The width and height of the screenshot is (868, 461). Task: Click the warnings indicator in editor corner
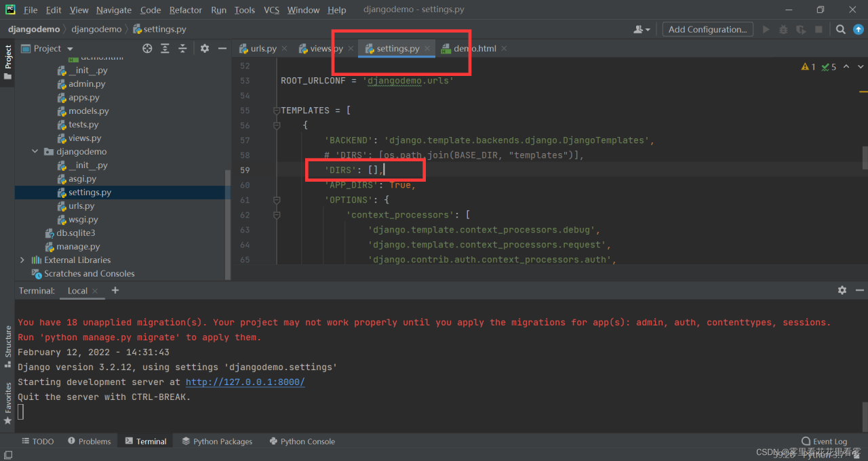pos(808,67)
